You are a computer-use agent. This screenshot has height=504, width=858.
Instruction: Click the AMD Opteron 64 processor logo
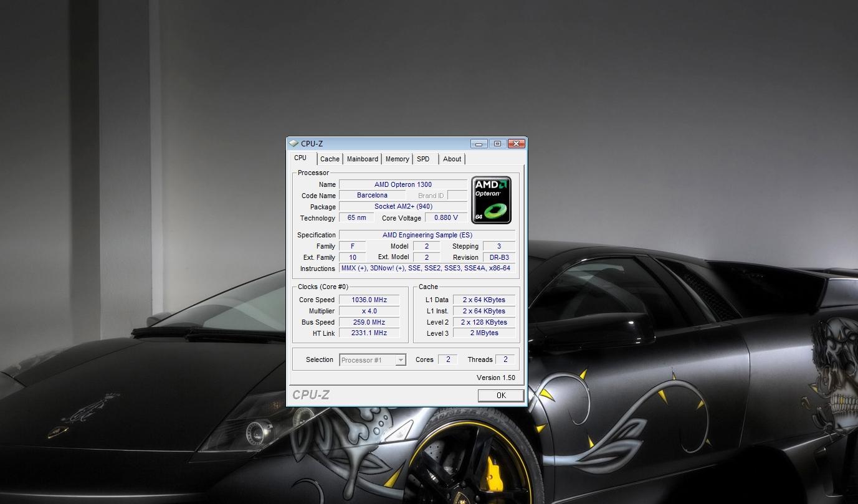point(492,200)
